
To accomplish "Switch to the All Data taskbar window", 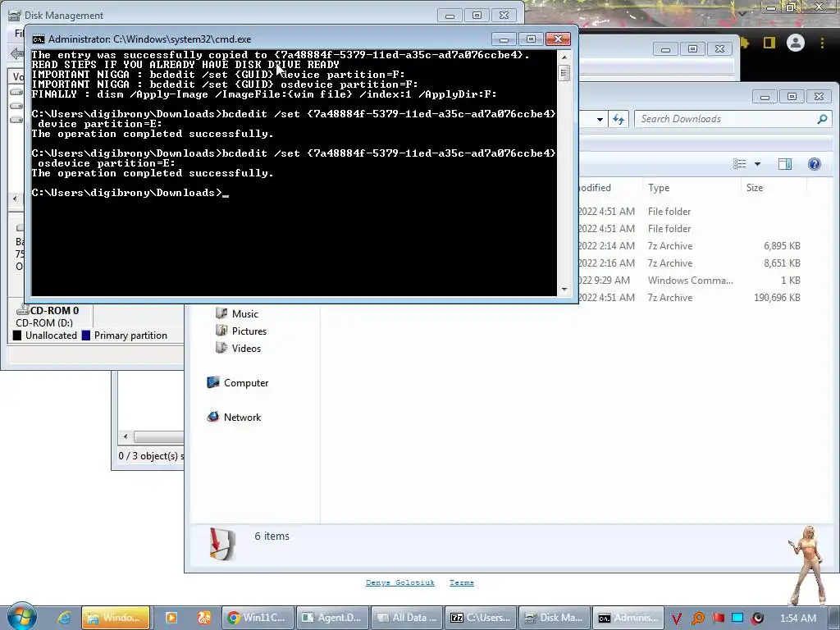I will tap(407, 618).
